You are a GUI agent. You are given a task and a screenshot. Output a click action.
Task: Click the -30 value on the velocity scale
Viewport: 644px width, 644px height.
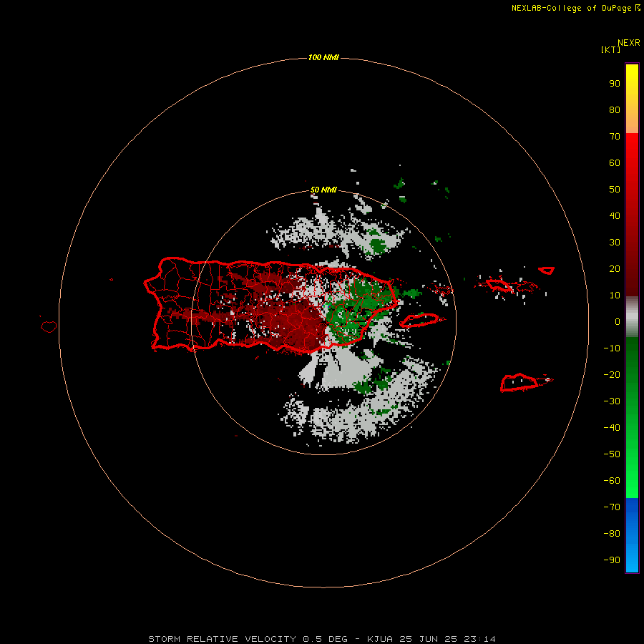point(612,401)
